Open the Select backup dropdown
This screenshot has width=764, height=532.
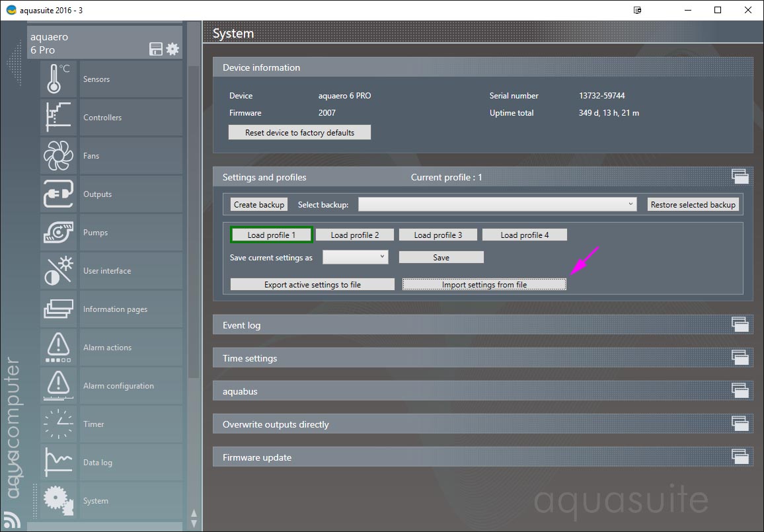click(498, 205)
